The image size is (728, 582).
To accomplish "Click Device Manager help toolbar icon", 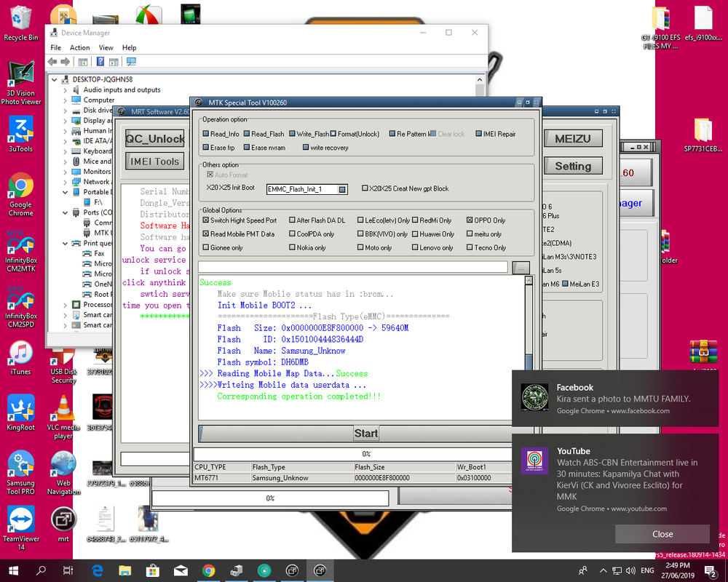I will click(100, 62).
